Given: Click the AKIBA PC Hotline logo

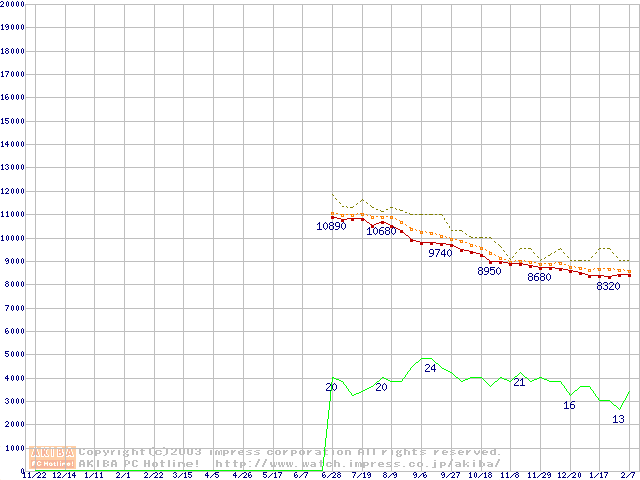Looking at the screenshot, I should (52, 458).
